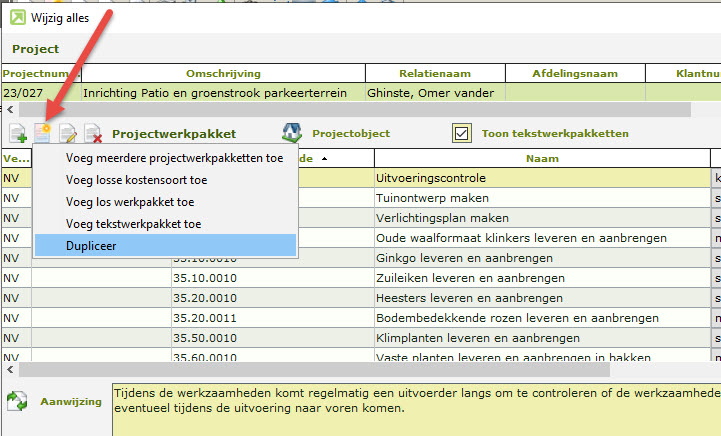Screen dimensions: 721x436
Task: Click the add new projectwerkpakket icon
Action: [x=17, y=133]
